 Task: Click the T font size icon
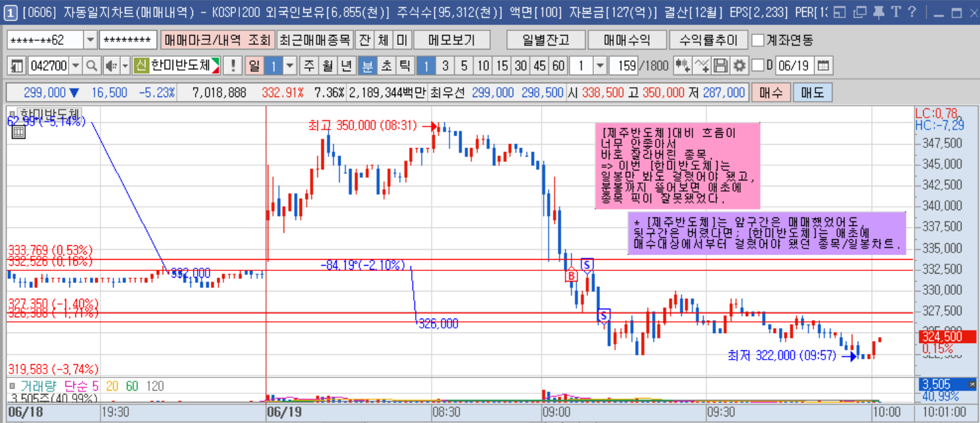pyautogui.click(x=895, y=12)
